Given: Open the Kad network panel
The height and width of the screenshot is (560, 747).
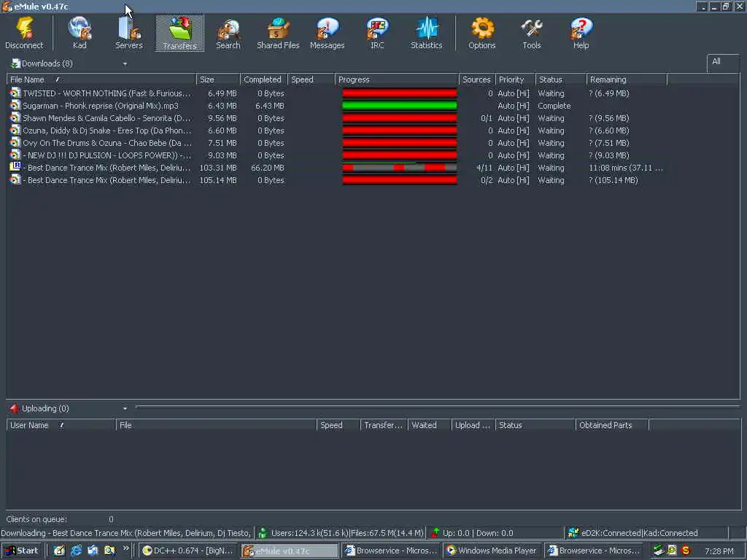Looking at the screenshot, I should tap(80, 33).
